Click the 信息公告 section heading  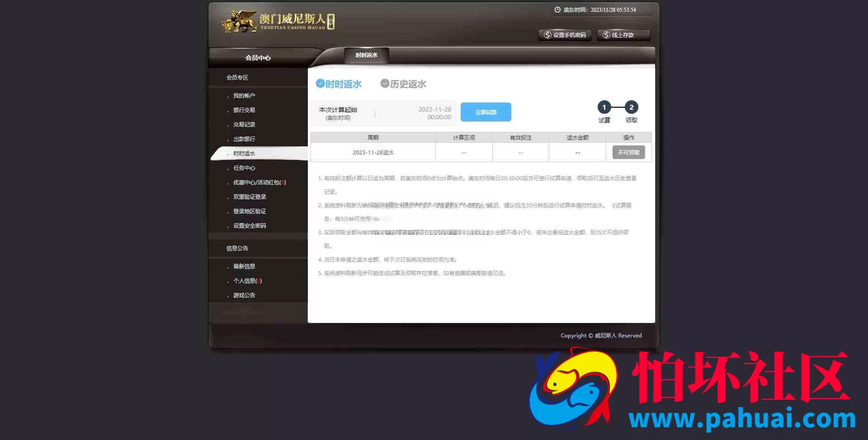(x=237, y=248)
